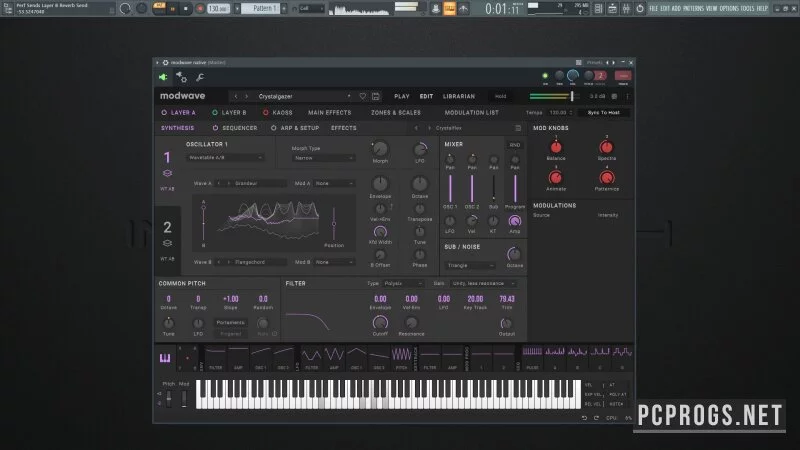Open the MODULATION LIST tab
800x450 pixels.
(x=471, y=112)
